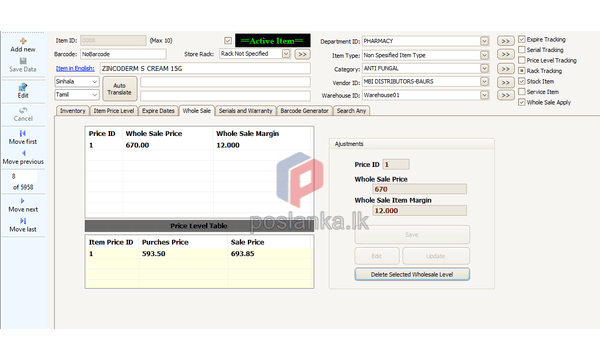Image resolution: width=600 pixels, height=360 pixels.
Task: Toggle Whole Sale Apply checkbox
Action: click(522, 102)
